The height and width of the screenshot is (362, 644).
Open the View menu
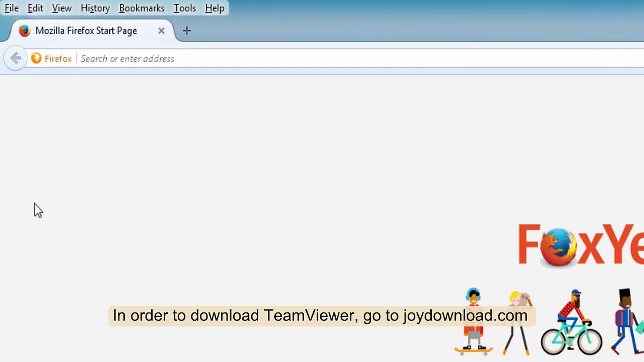pos(61,8)
